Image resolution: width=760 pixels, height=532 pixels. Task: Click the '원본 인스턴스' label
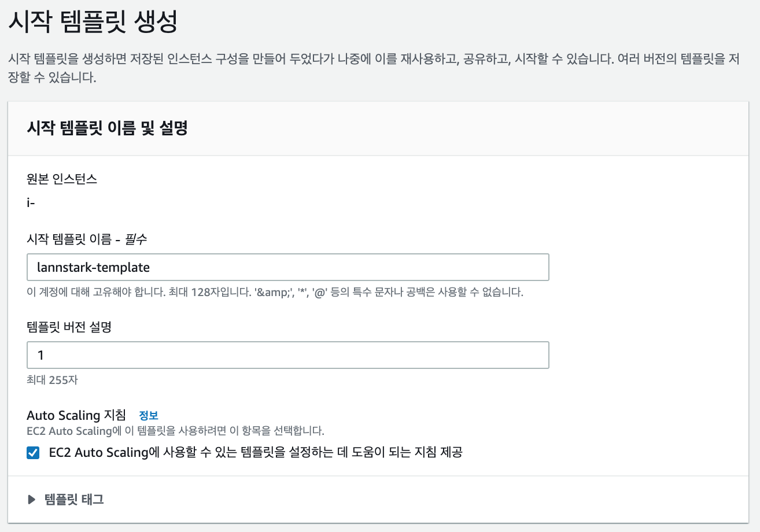click(x=62, y=179)
